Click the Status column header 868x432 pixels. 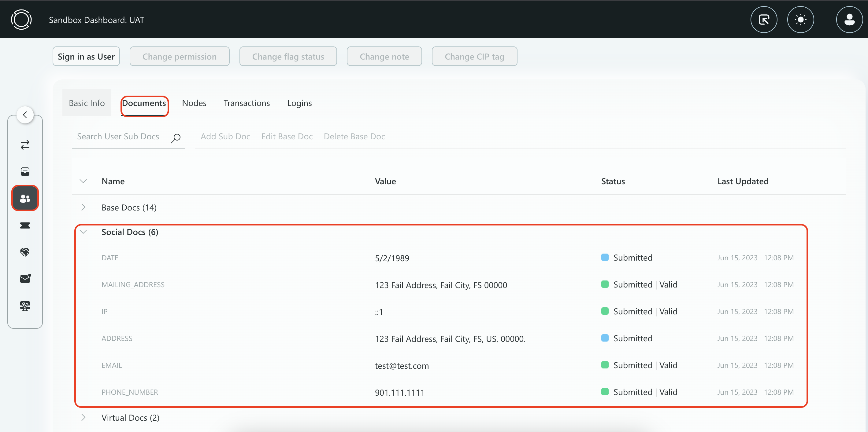point(613,181)
